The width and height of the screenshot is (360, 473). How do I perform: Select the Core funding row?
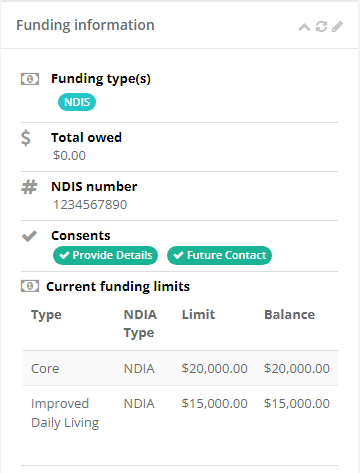(x=180, y=368)
